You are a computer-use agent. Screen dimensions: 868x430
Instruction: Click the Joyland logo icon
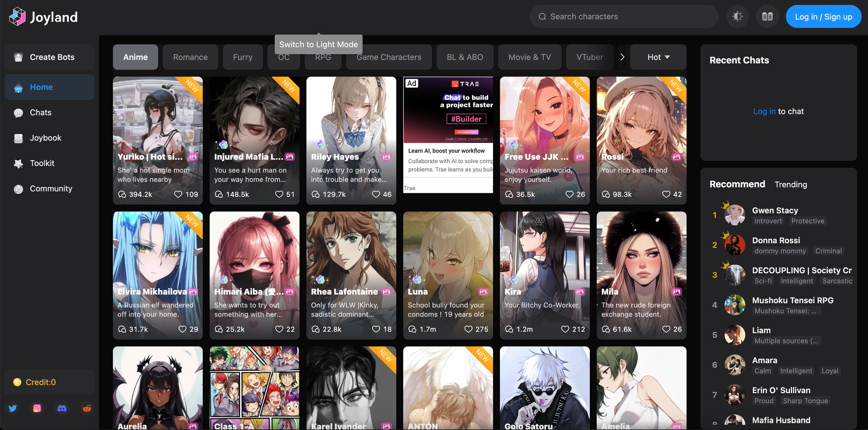pyautogui.click(x=17, y=17)
